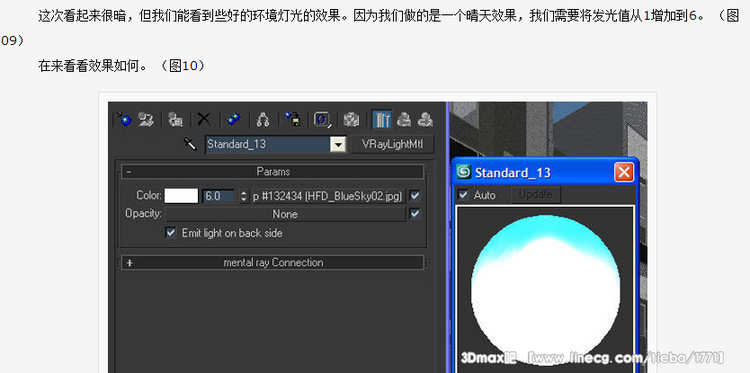Click the Put to Library icon
Viewport: 750px width, 373px height.
(x=292, y=119)
